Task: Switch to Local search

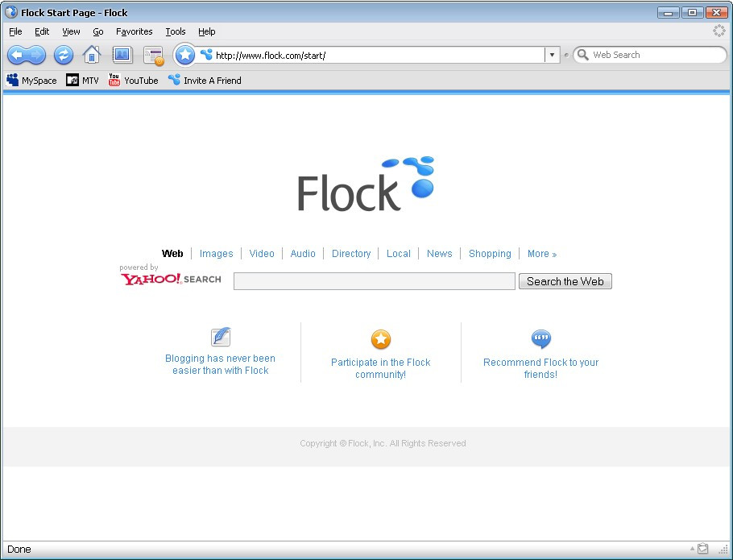Action: click(x=398, y=253)
